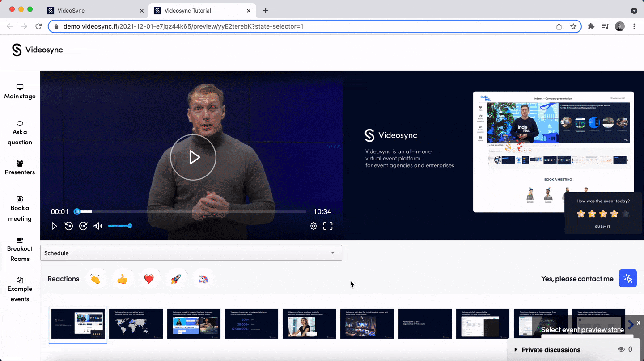
Task: Open the video player settings gear
Action: [x=314, y=226]
